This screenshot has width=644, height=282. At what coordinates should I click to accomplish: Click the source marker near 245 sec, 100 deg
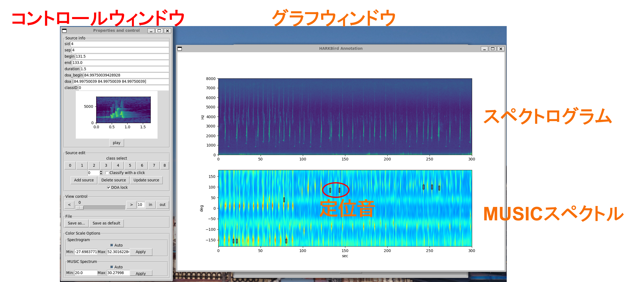[x=423, y=187]
